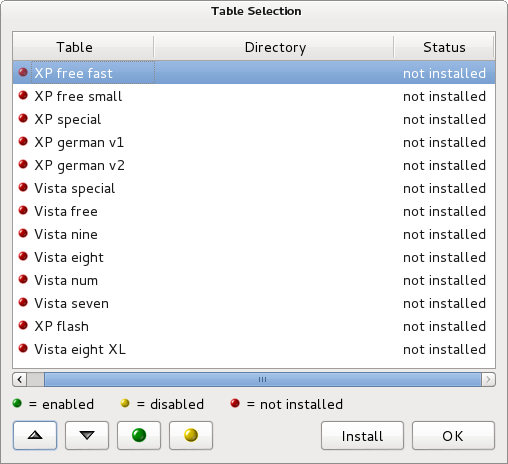Confirm with the OK button
The height and width of the screenshot is (464, 508).
(453, 435)
